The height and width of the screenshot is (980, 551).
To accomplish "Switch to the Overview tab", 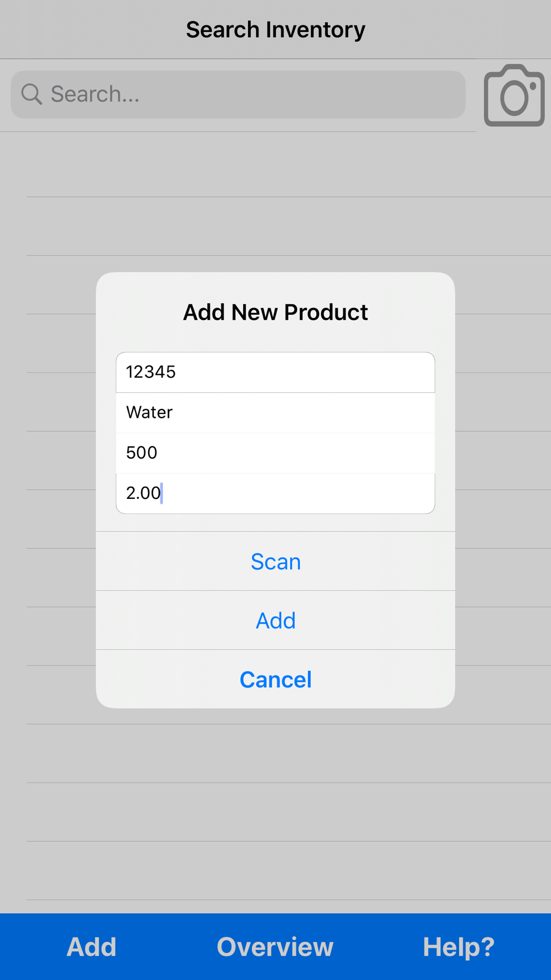I will [x=275, y=947].
